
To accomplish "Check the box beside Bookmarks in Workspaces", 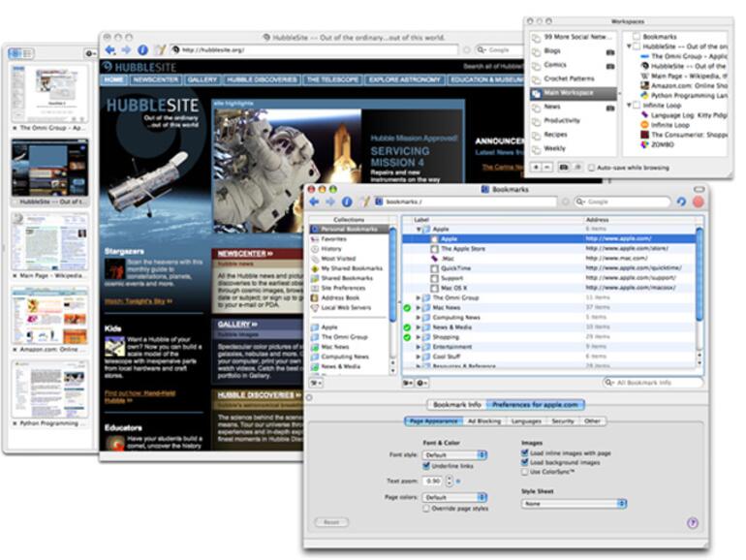I will [x=637, y=37].
